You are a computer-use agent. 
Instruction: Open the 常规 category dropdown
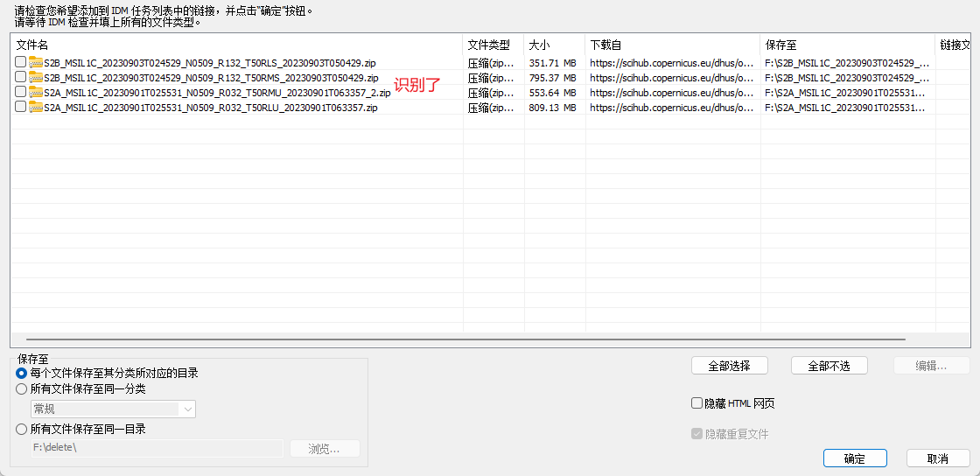click(113, 409)
